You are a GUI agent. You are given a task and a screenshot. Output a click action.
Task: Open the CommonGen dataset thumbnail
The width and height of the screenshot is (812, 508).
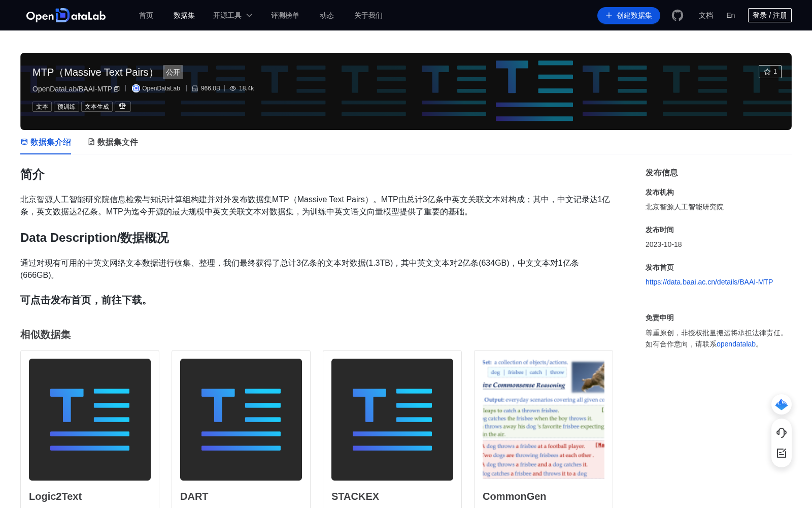point(544,420)
